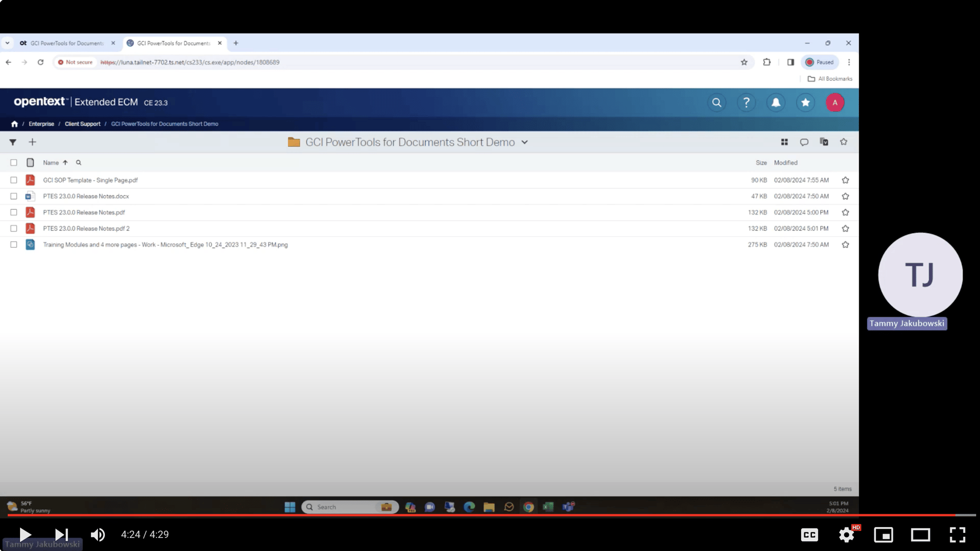
Task: Open GCI SOP Template - Single Page.pdf
Action: [x=90, y=180]
